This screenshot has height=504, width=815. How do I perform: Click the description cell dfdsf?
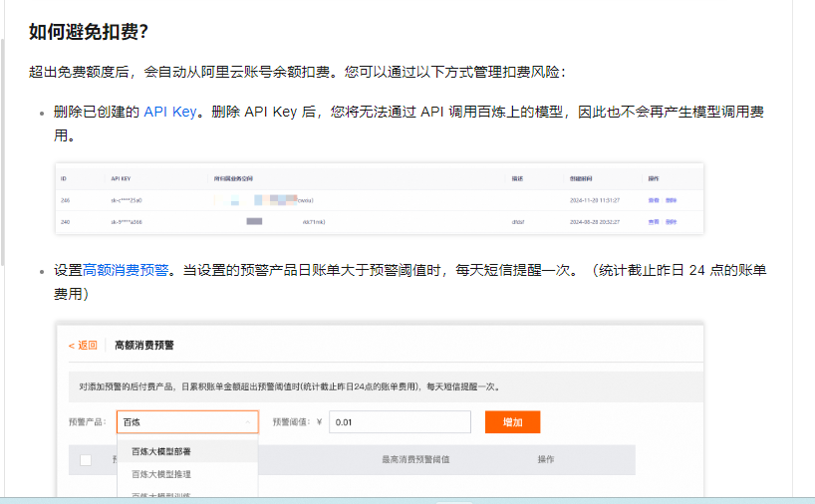point(518,222)
